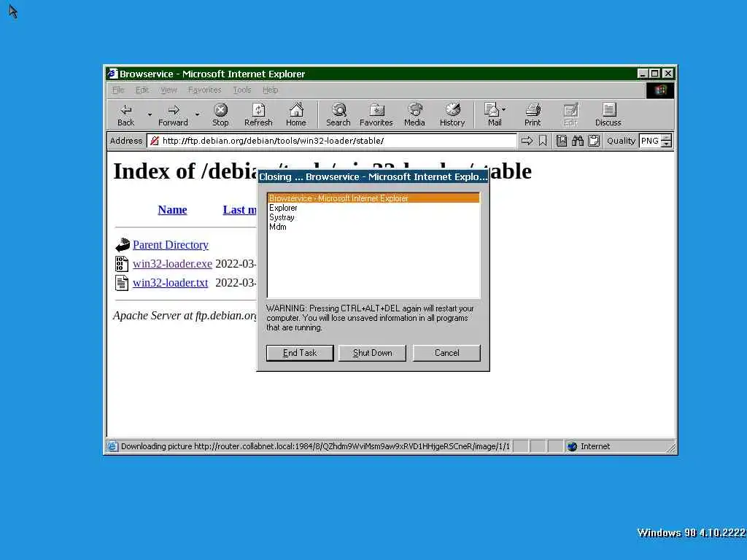Click the text file icon beside win32-loader.txt
Screen dimensions: 747x560
pyautogui.click(x=122, y=283)
